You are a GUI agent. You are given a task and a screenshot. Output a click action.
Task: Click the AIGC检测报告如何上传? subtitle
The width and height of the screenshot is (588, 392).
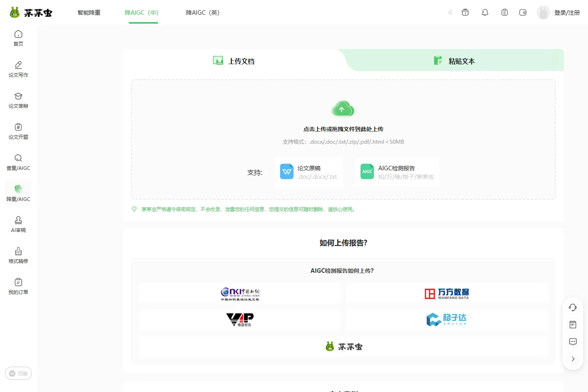pyautogui.click(x=342, y=271)
